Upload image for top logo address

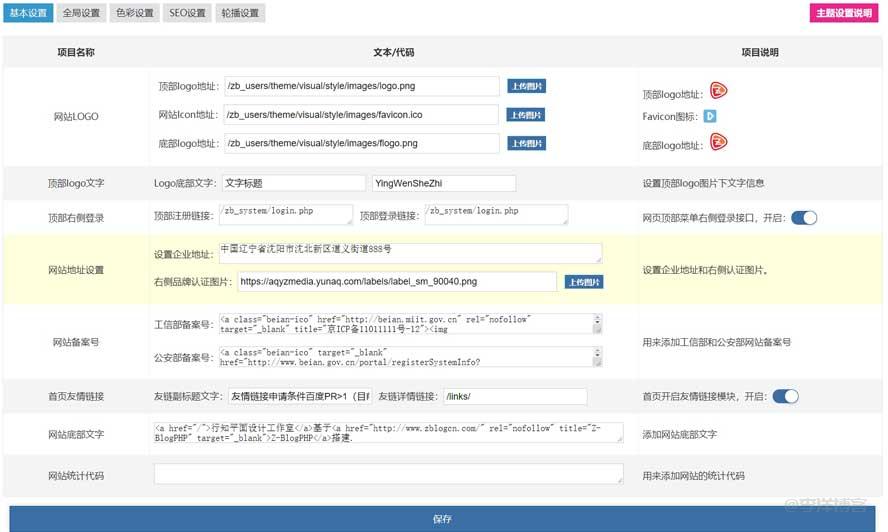[x=526, y=87]
